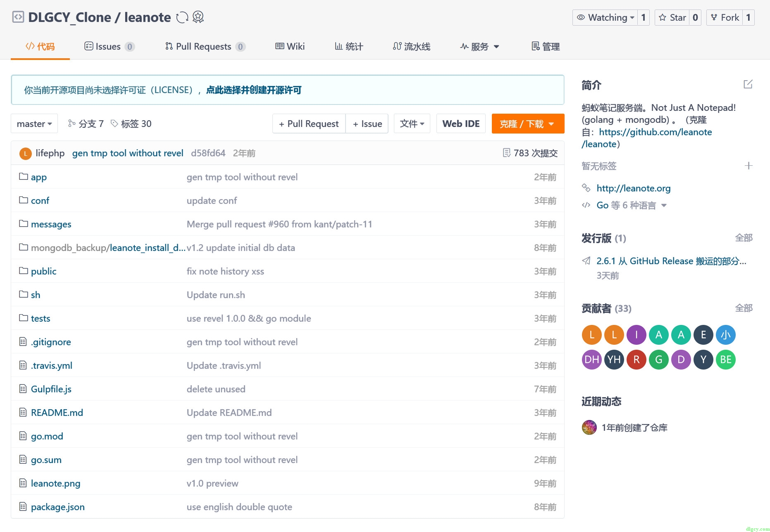Open the Wiki tab
770x532 pixels.
tap(290, 47)
